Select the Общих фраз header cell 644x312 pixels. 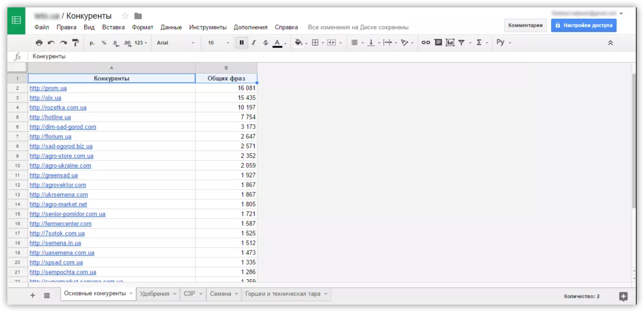[x=226, y=78]
